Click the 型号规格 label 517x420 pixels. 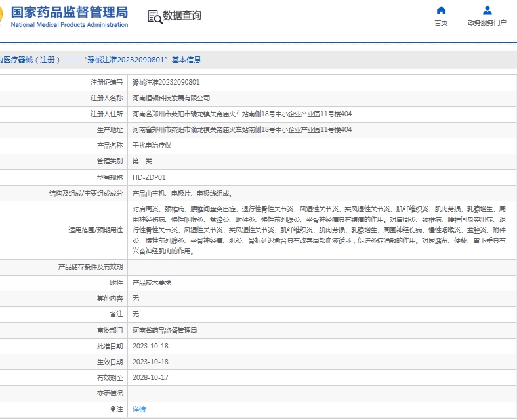point(110,177)
